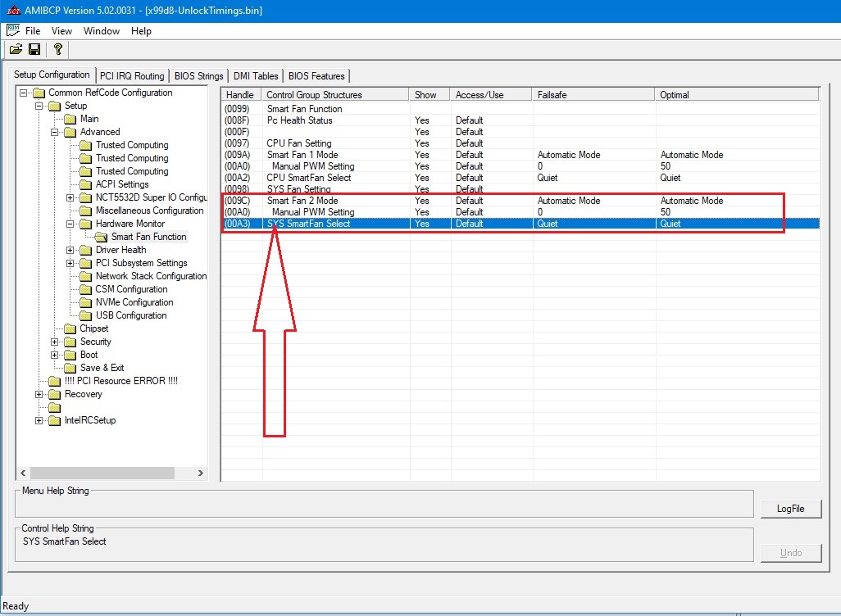Viewport: 841px width, 616px height.
Task: Click the Access/Use column header
Action: [x=491, y=95]
